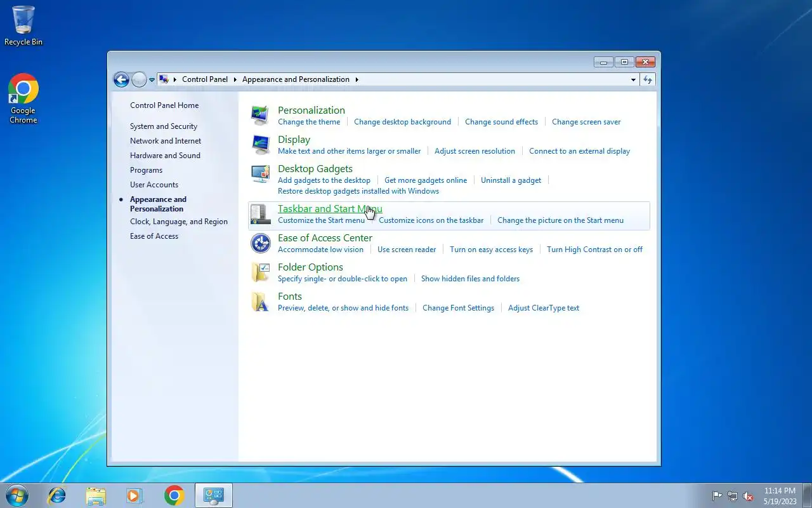Open the Desktop Gadgets category icon
The height and width of the screenshot is (508, 812).
(260, 174)
